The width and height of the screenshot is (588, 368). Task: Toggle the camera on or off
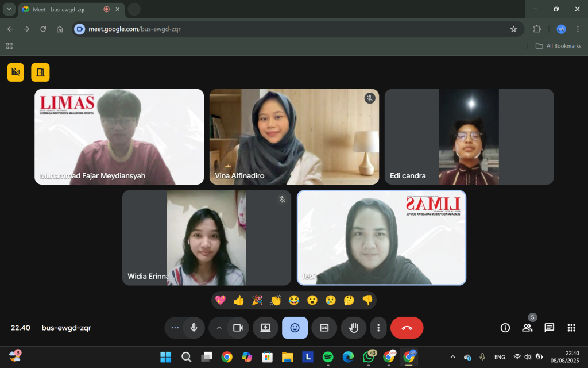coord(238,328)
